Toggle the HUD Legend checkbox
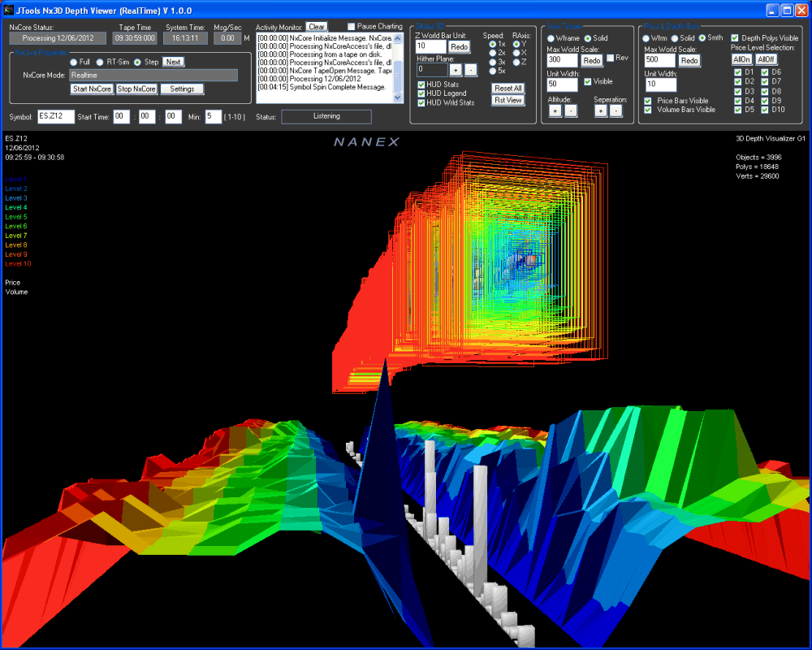812x650 pixels. tap(421, 93)
